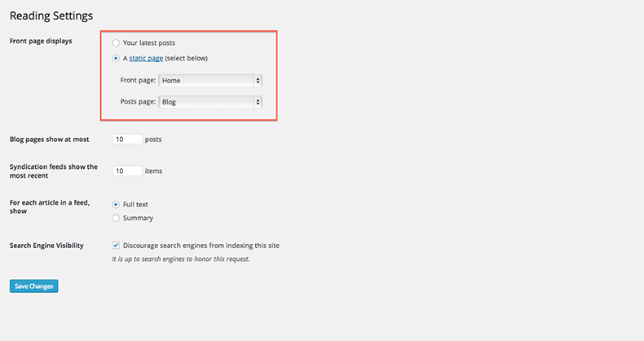Viewport: 644px width, 341px height.
Task: Click the Syndication feeds items number field
Action: [x=127, y=170]
